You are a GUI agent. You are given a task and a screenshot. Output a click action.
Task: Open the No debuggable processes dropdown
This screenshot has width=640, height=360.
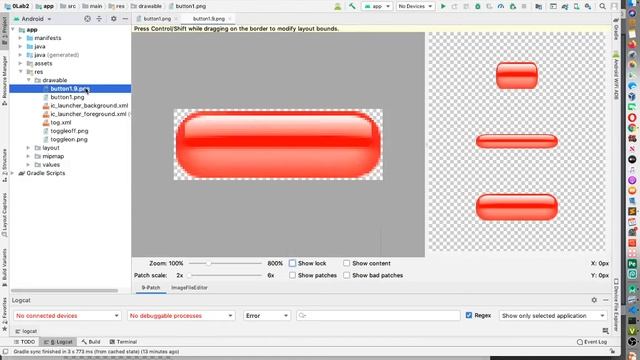tap(181, 316)
